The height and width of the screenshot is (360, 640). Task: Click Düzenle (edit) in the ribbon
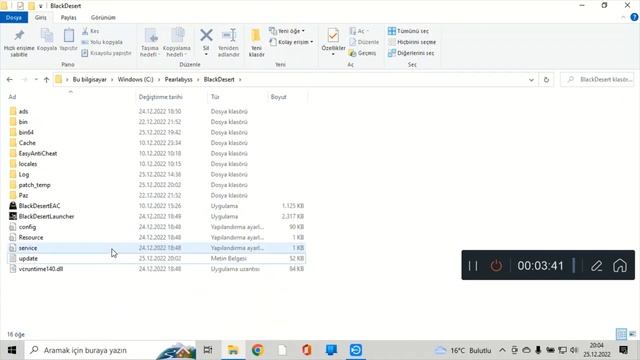click(x=364, y=42)
